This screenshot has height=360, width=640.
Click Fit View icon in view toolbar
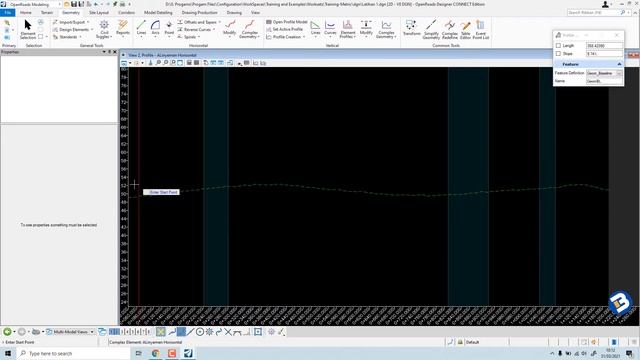(180, 63)
